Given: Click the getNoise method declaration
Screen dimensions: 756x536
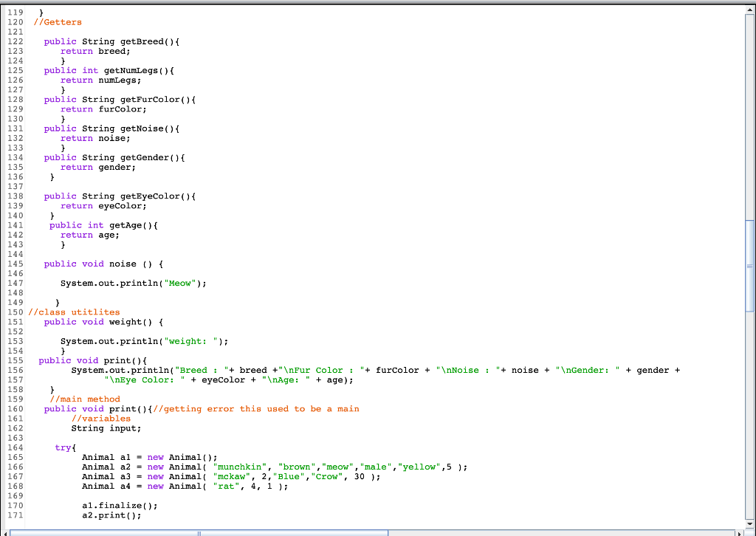Looking at the screenshot, I should (112, 128).
